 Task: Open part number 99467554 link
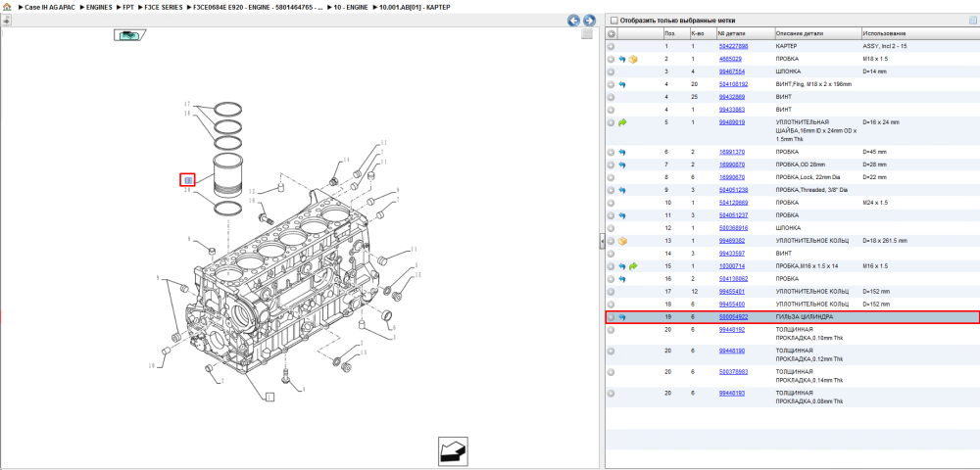pyautogui.click(x=732, y=71)
